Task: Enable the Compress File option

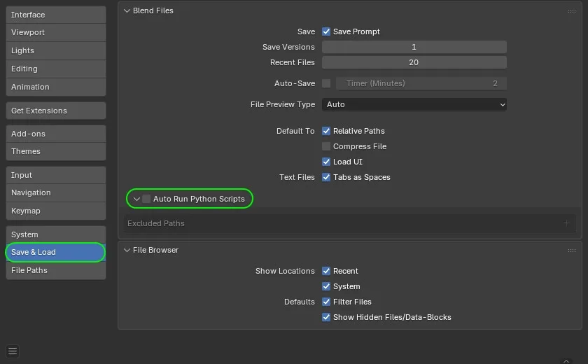Action: click(326, 146)
